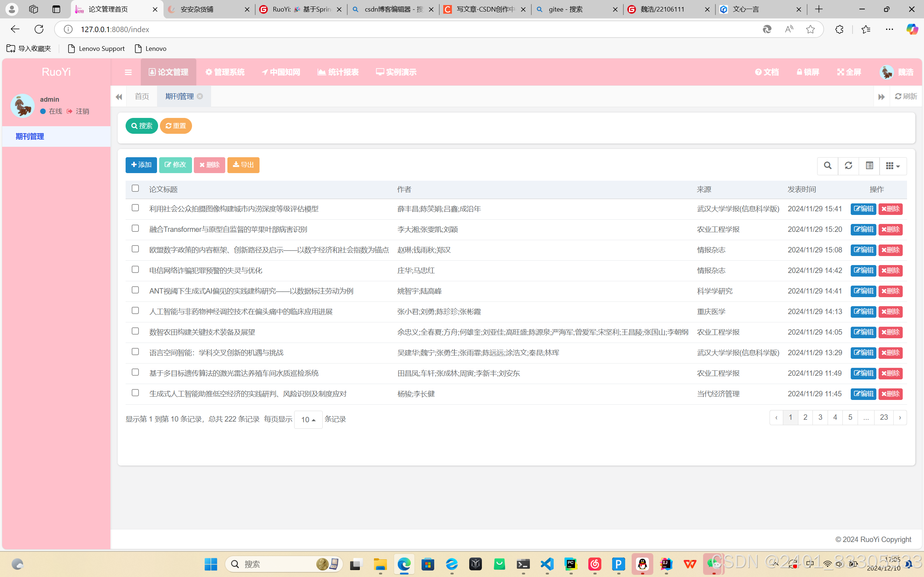924x577 pixels.
Task: Check the row for 重庆医学 article
Action: click(x=135, y=310)
